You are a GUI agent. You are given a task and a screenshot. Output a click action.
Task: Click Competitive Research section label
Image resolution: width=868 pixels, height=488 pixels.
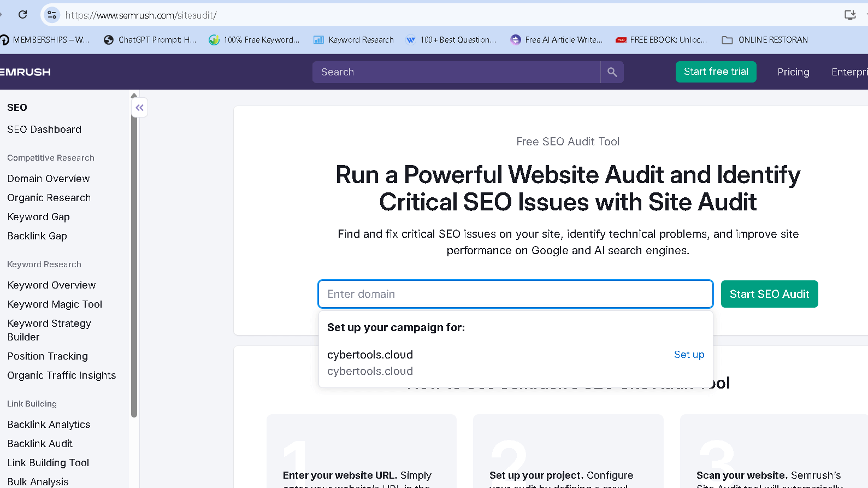click(51, 158)
